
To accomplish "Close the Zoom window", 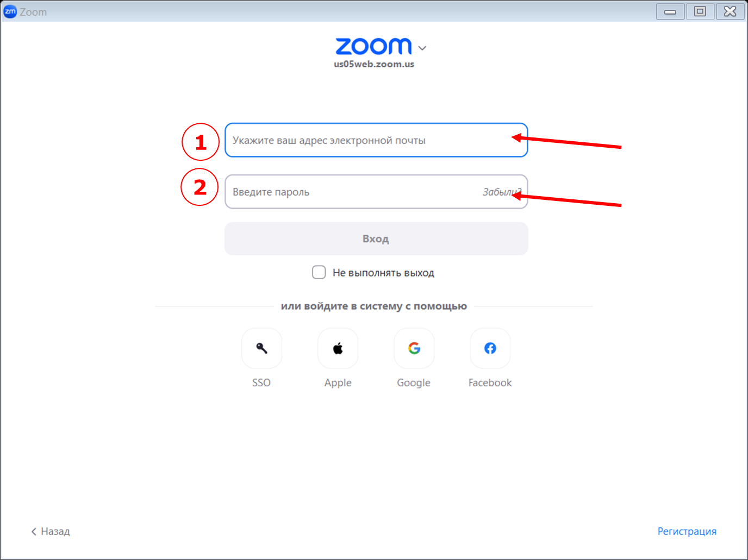I will click(730, 11).
